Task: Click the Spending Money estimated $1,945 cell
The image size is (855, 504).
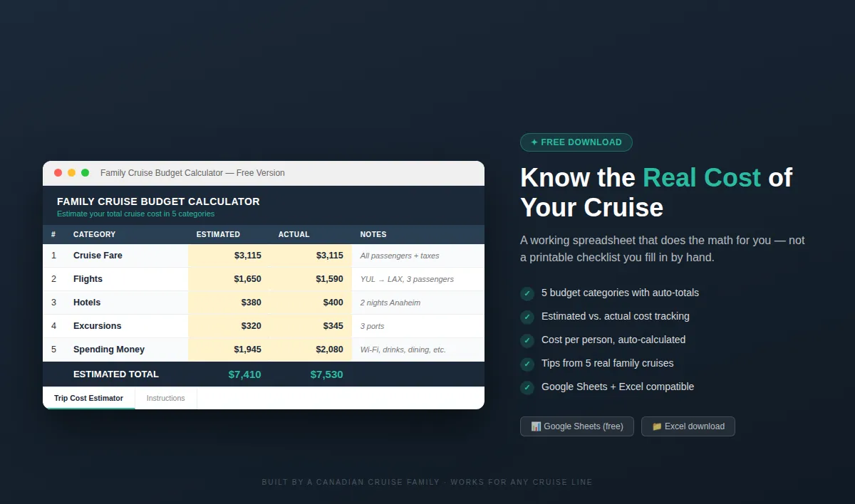Action: click(x=229, y=350)
